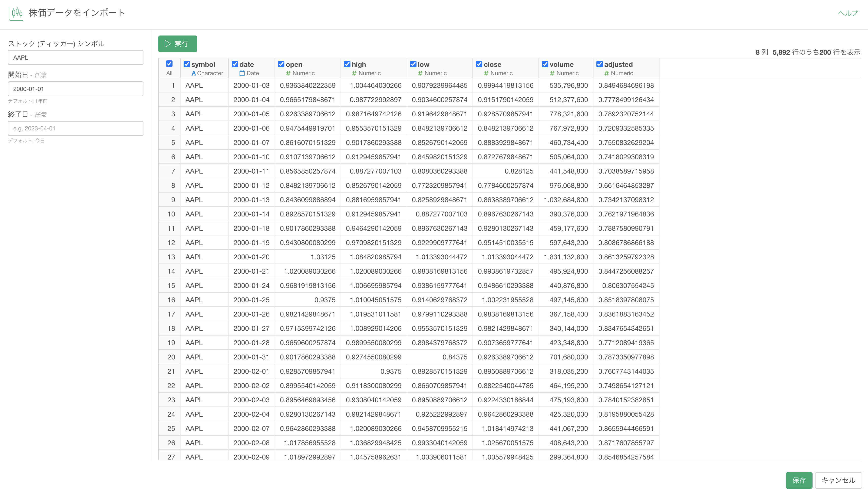The height and width of the screenshot is (496, 868).
Task: Click the row count summary text
Action: [x=808, y=53]
